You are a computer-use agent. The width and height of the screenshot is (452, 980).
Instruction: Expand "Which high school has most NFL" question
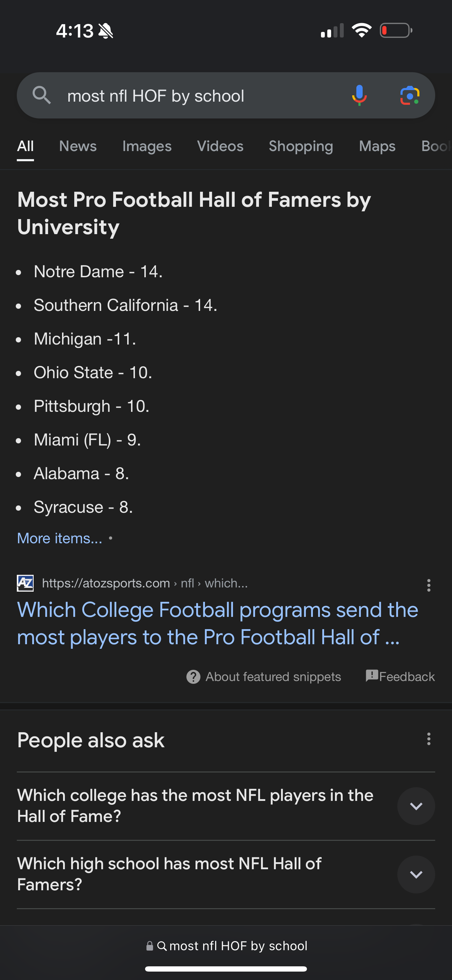pos(416,874)
